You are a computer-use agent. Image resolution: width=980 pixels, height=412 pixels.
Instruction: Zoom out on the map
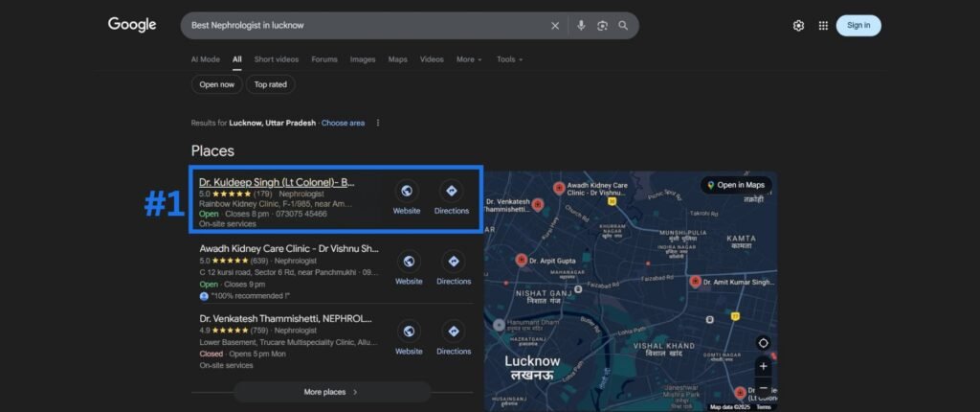tap(763, 388)
